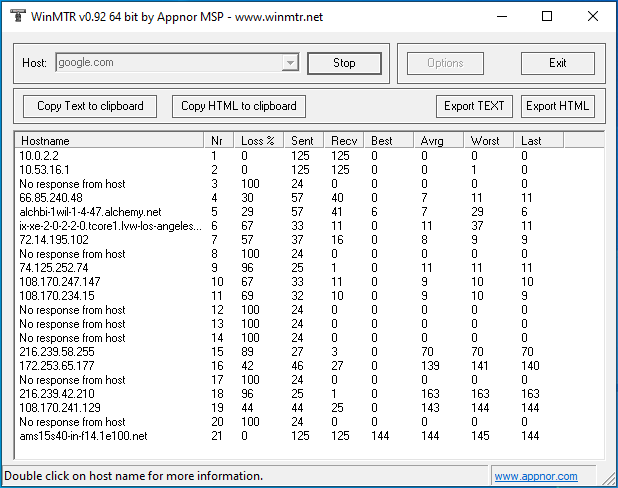Select the 108.170.241.129 host row
618x488 pixels.
(309, 408)
